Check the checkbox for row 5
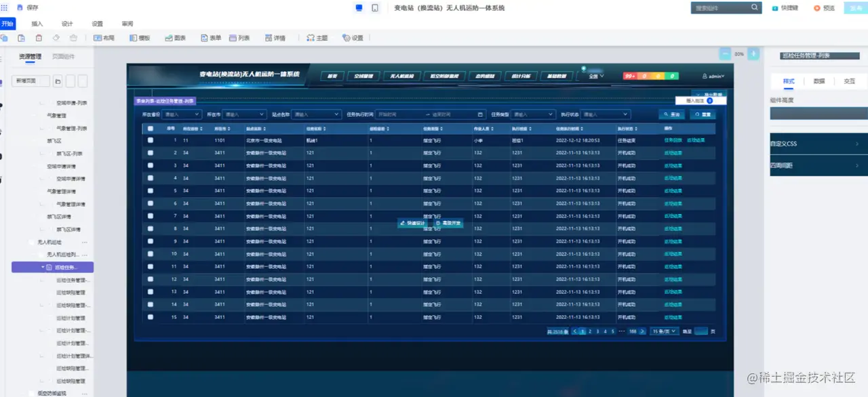868x397 pixels. pos(151,191)
